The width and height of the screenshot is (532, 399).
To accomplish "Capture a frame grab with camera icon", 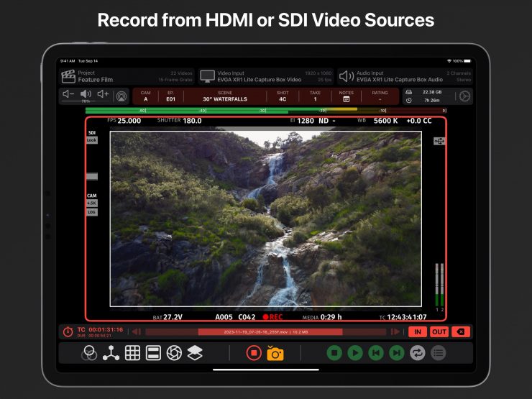I will click(x=275, y=353).
